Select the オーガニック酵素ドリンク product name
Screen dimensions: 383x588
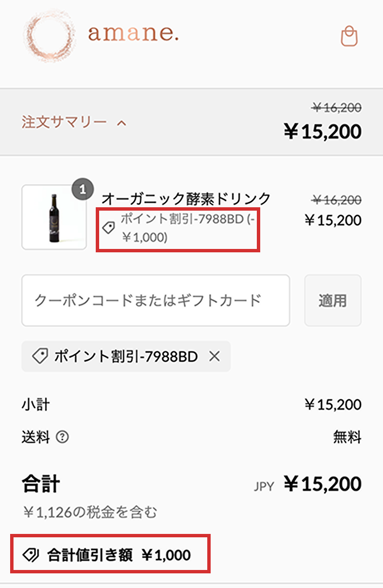[x=186, y=199]
